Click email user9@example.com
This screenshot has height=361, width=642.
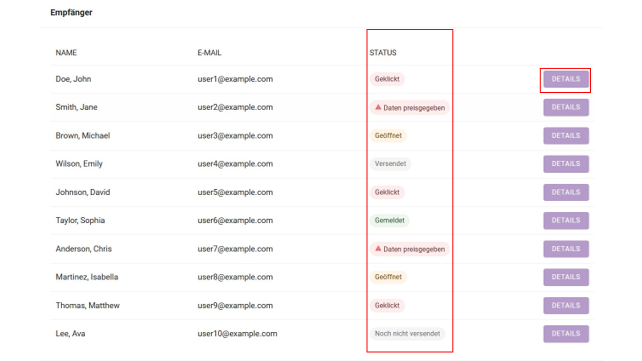(x=235, y=305)
